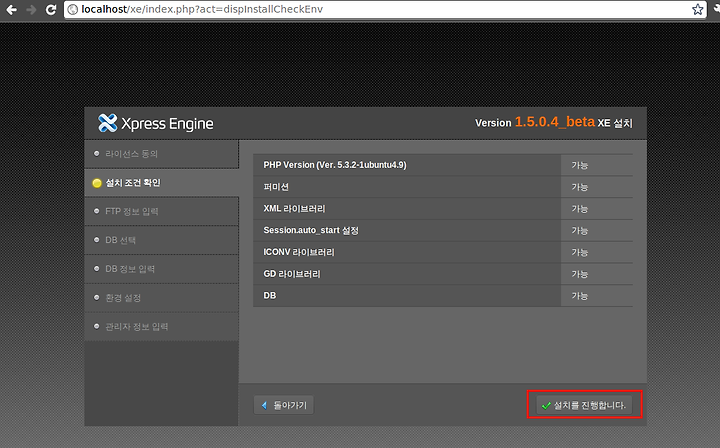Click the 가능 status for the DB row
Image resolution: width=720 pixels, height=448 pixels.
click(x=579, y=296)
